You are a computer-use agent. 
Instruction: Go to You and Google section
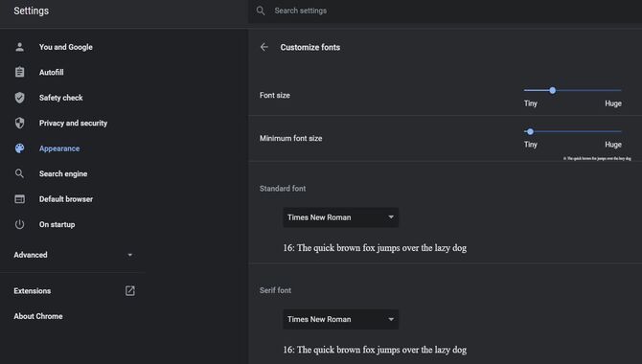(x=66, y=47)
